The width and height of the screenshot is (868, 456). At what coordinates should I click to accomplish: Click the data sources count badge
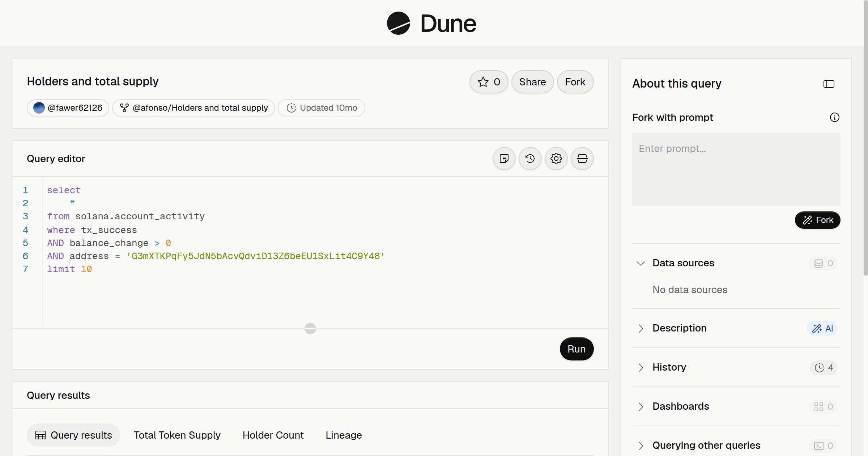click(823, 263)
